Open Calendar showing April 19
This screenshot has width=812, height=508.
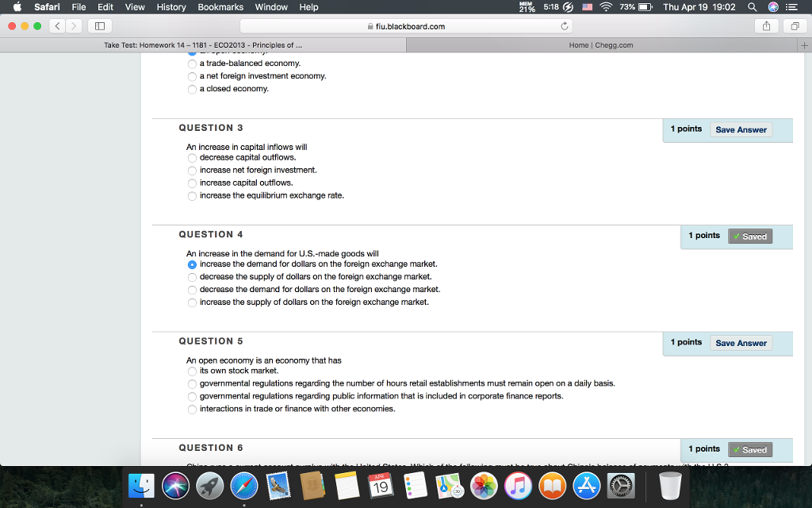[x=381, y=485]
